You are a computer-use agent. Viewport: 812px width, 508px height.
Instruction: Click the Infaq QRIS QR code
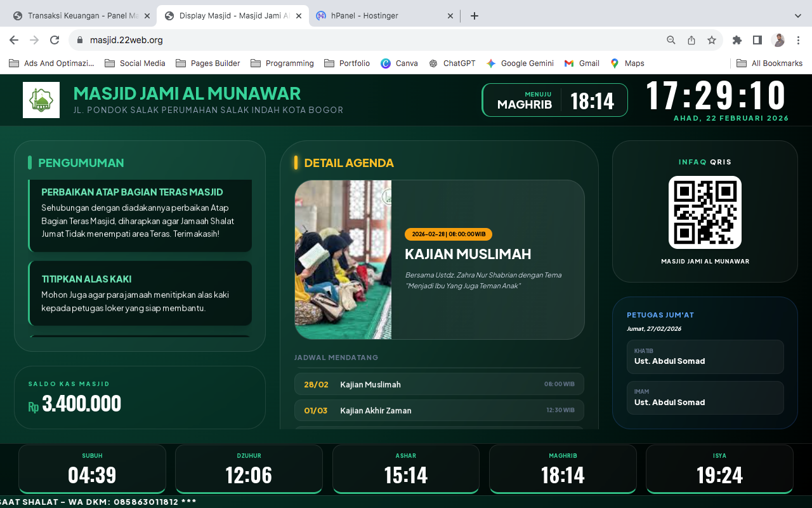click(705, 212)
